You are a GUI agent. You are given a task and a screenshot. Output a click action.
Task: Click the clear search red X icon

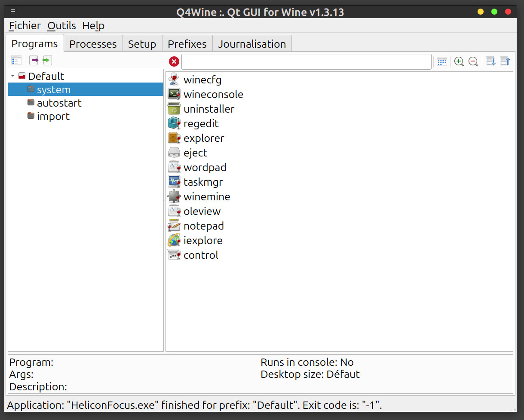click(x=174, y=61)
